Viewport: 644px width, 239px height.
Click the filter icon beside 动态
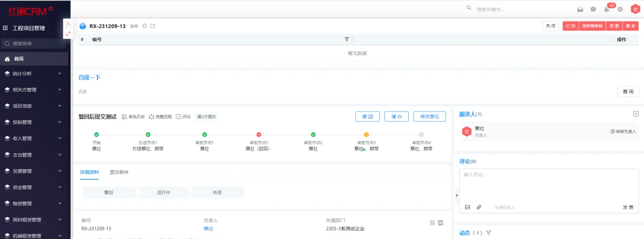tap(489, 233)
